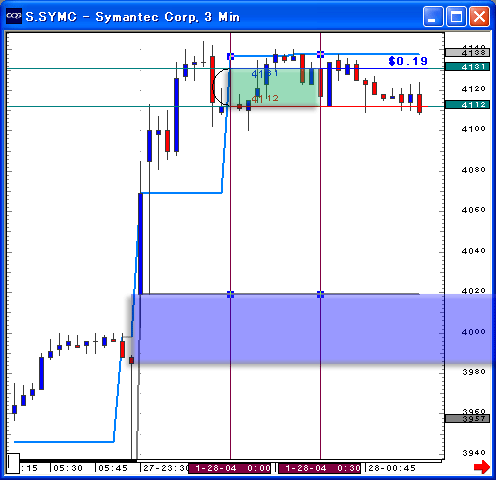This screenshot has width=496, height=480.
Task: Click the 4020 price scale label
Action: pyautogui.click(x=473, y=291)
